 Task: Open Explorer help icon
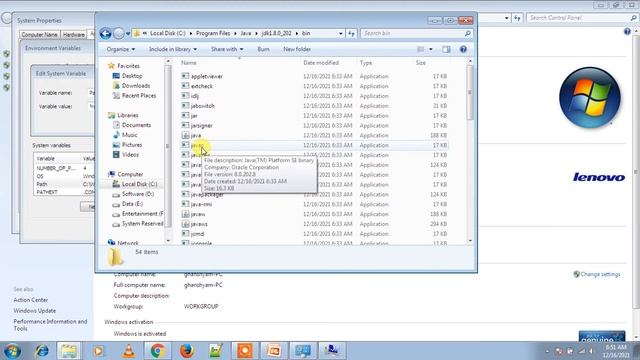pos(463,49)
